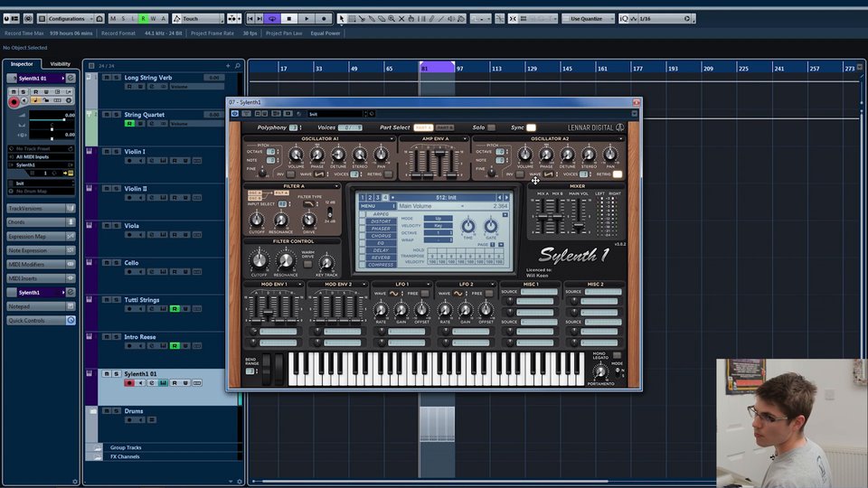This screenshot has height=488, width=868.
Task: Click the Record transport button
Action: 324,18
